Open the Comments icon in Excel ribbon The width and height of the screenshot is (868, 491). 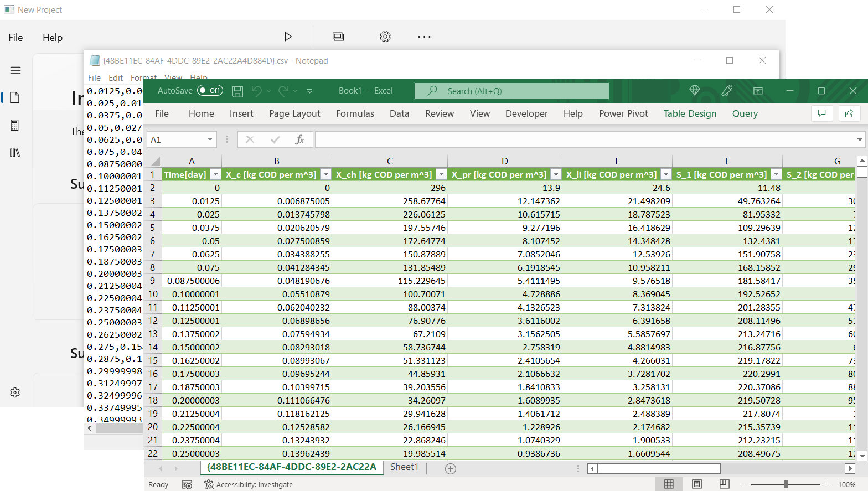(x=821, y=113)
